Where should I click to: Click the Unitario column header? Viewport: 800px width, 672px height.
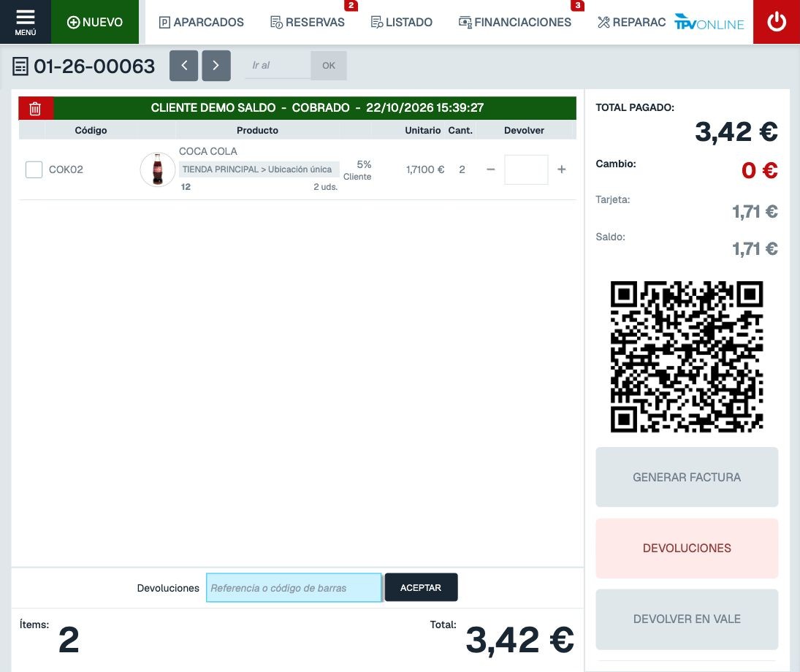pyautogui.click(x=422, y=130)
